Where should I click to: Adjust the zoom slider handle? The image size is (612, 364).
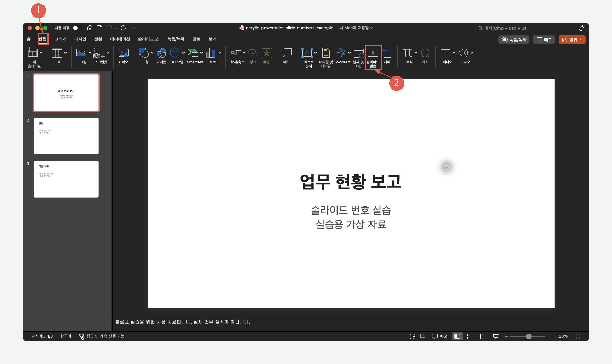(x=529, y=336)
